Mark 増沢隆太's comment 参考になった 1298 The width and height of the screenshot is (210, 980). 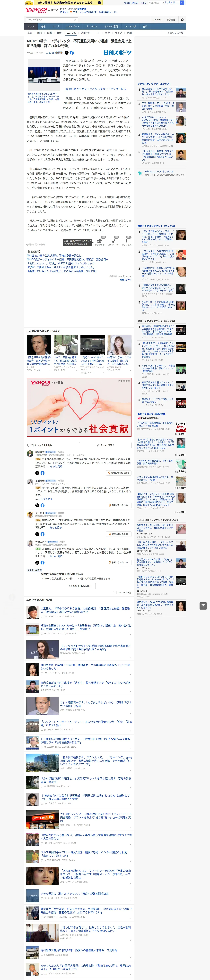pos(119,473)
